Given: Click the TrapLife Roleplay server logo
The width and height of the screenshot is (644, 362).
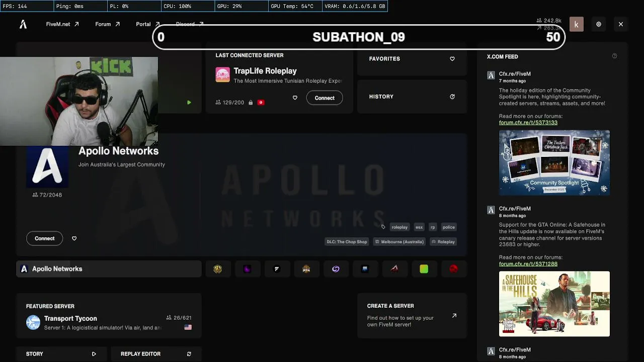Looking at the screenshot, I should click(x=223, y=75).
